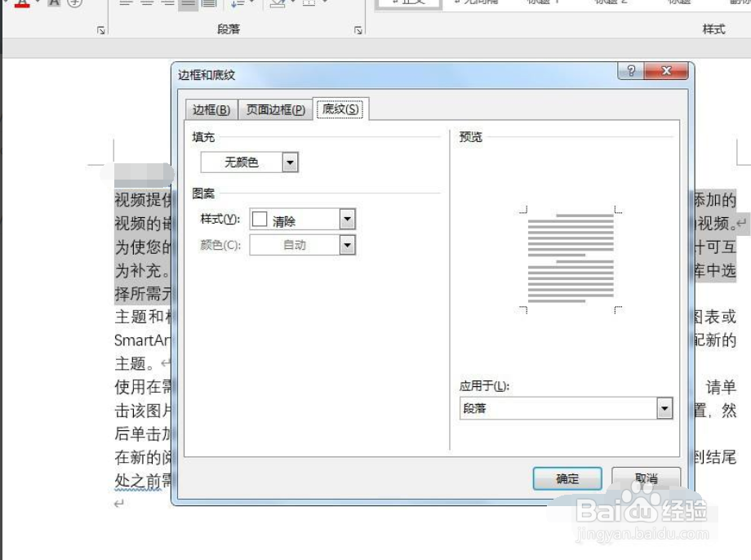Click the borders icon in the Paragraph group

pyautogui.click(x=309, y=3)
